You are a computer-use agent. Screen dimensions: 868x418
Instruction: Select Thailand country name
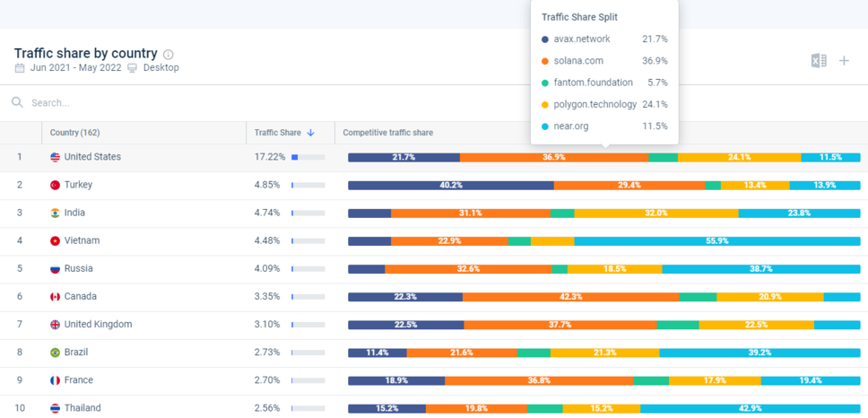click(x=82, y=408)
